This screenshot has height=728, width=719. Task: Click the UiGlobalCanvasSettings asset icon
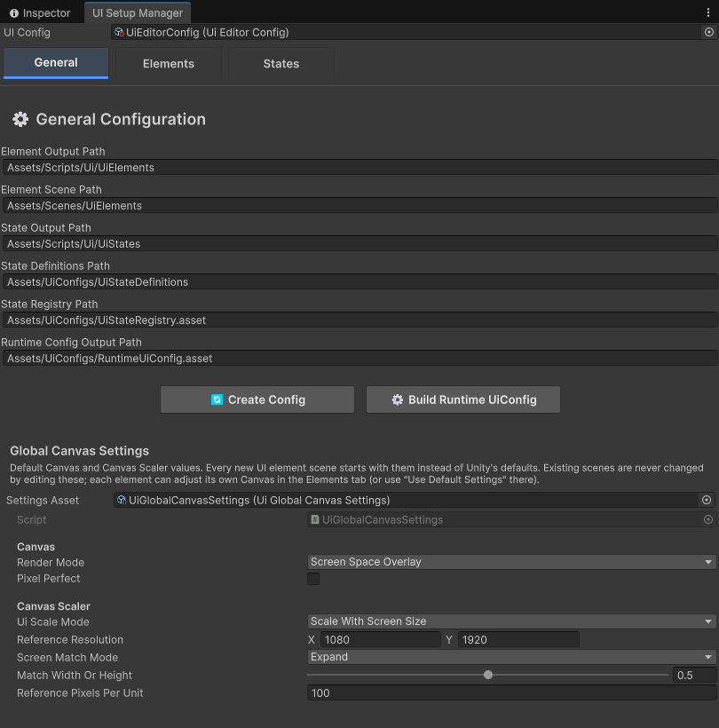pos(122,500)
